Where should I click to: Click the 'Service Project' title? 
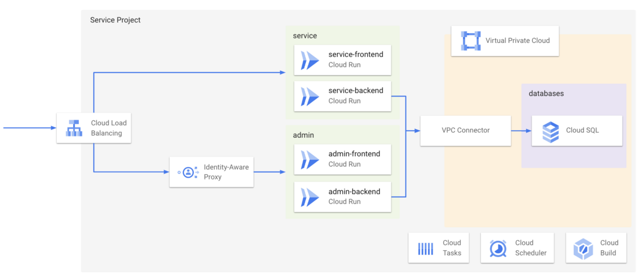tap(115, 20)
